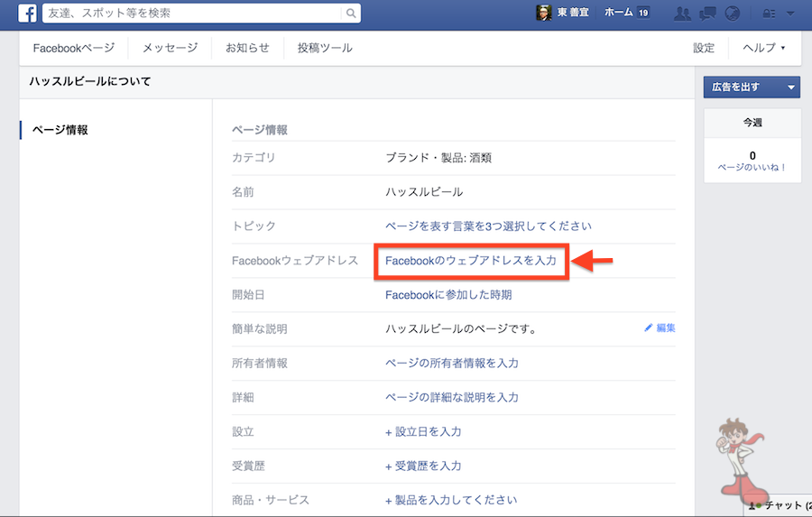Select ページ情報 in the left sidebar
This screenshot has height=517, width=812.
[60, 130]
